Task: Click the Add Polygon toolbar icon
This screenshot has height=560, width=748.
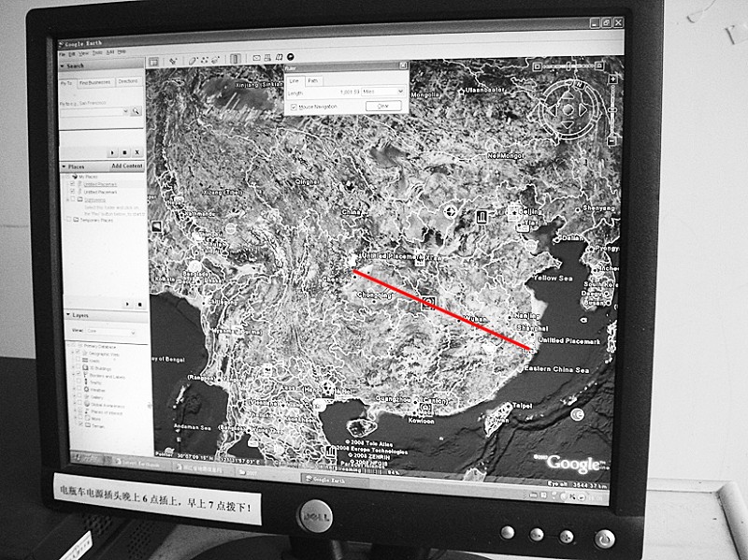Action: coord(193,61)
